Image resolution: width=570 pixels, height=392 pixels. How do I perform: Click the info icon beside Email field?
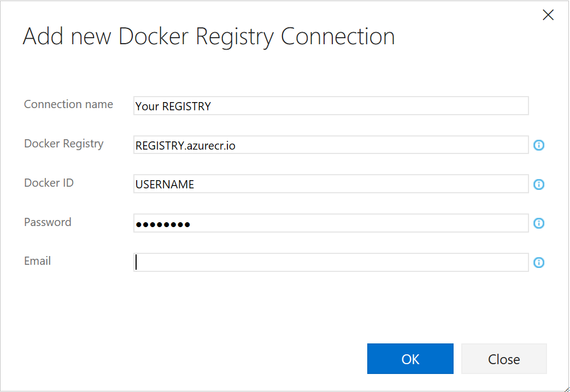pos(539,262)
